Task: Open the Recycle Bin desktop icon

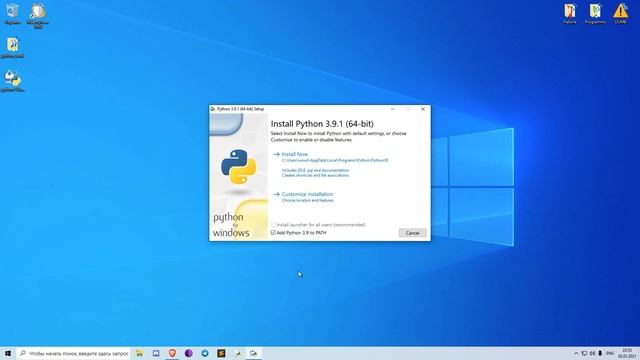Action: coord(12,14)
